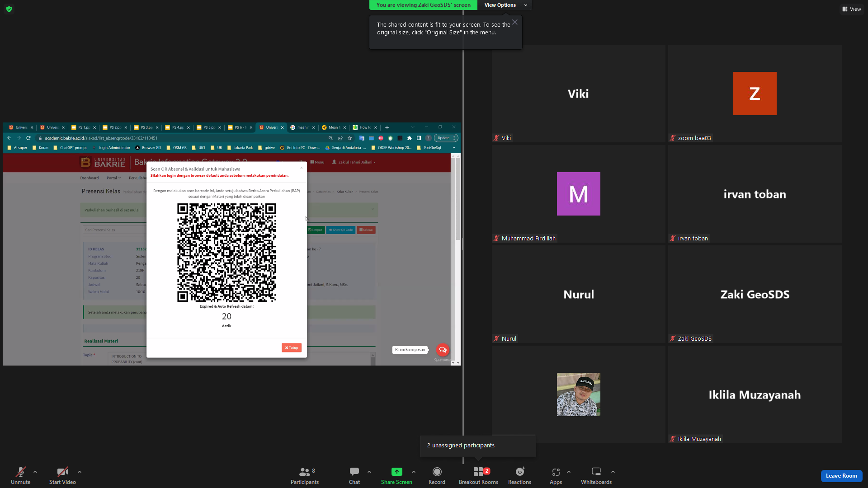Close the 'PS 2.pp' browser tab
Viewport: 868px width, 488px height.
coord(126,127)
